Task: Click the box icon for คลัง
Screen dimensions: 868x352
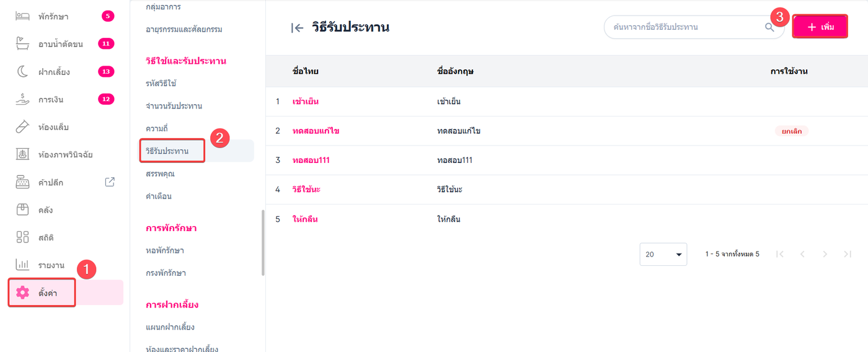Action: click(23, 209)
